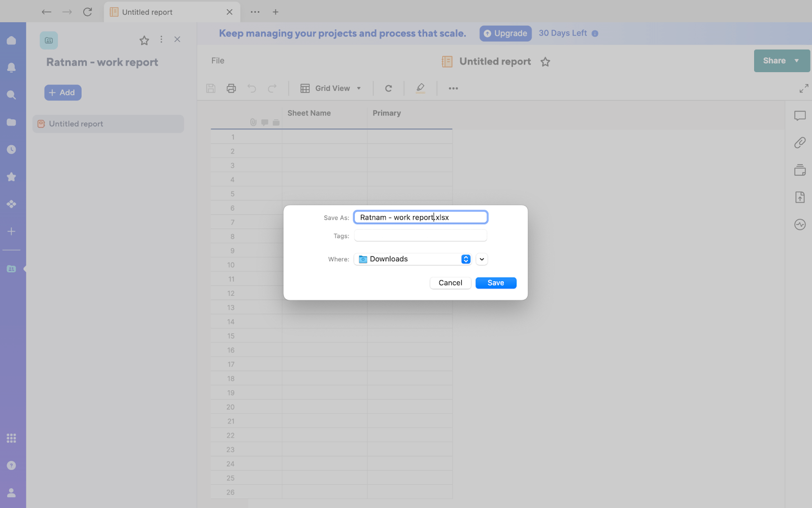Click the redo arrow icon
This screenshot has width=812, height=508.
(273, 88)
